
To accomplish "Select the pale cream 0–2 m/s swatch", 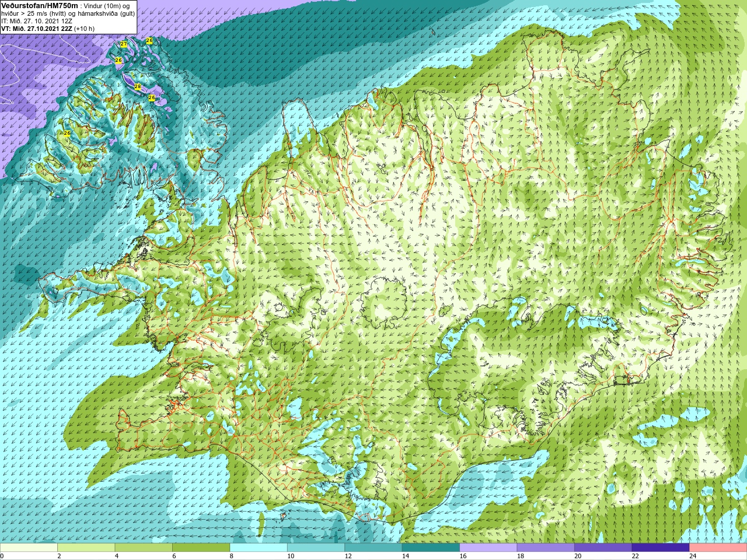I will (x=29, y=548).
